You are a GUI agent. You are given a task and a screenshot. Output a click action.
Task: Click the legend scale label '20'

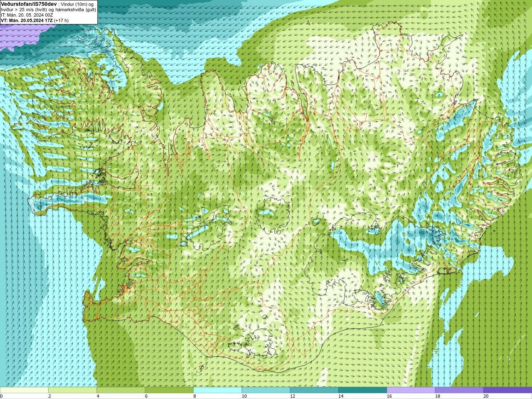point(486,396)
